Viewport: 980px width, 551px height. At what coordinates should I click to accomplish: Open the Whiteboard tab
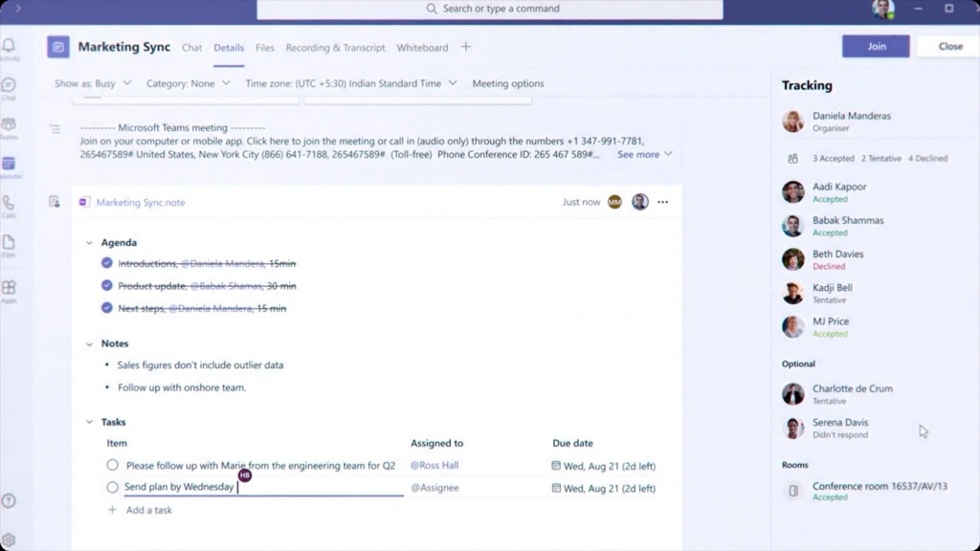(422, 48)
